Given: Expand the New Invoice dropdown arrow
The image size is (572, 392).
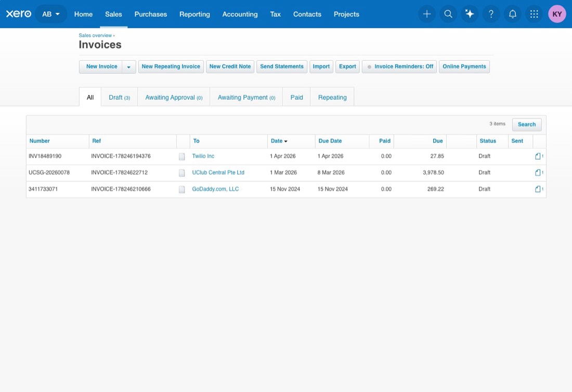Looking at the screenshot, I should pos(129,67).
